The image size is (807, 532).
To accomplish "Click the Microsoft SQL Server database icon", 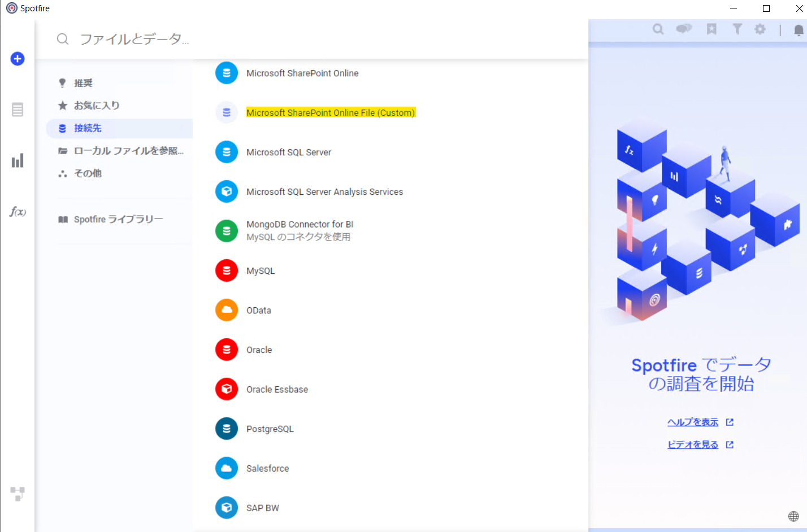I will coord(227,152).
